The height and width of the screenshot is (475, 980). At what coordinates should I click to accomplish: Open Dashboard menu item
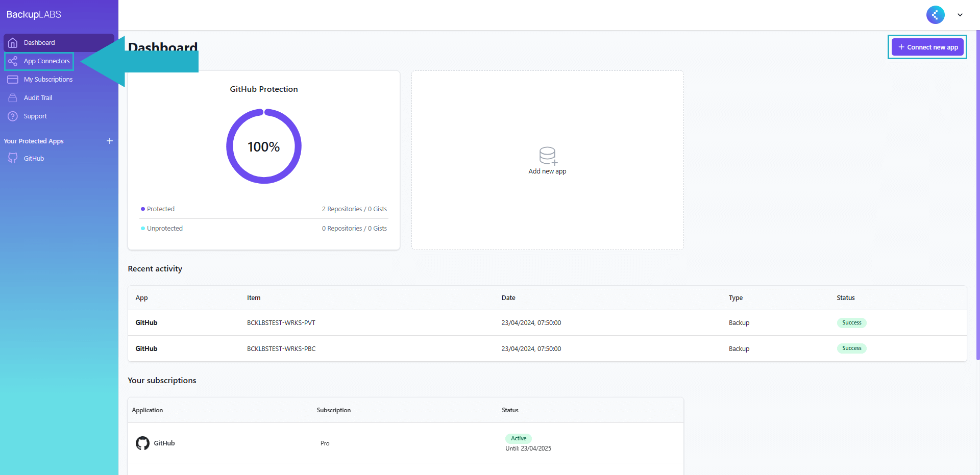[x=59, y=43]
